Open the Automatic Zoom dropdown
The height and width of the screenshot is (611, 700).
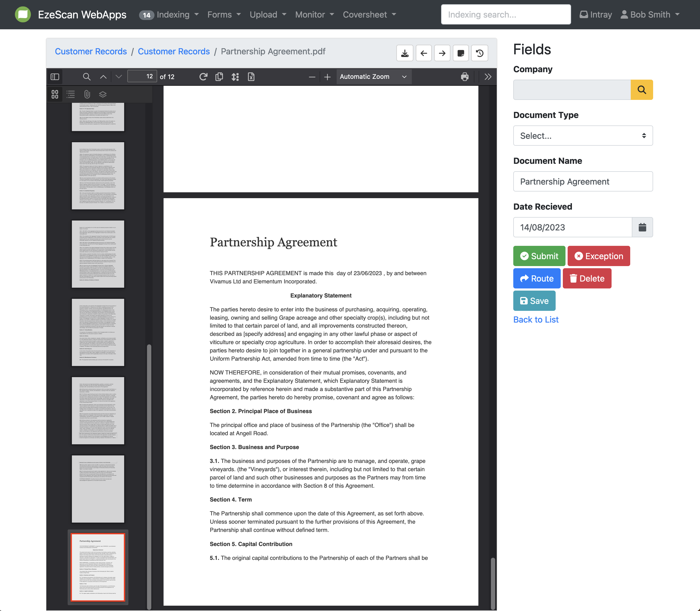(x=373, y=77)
